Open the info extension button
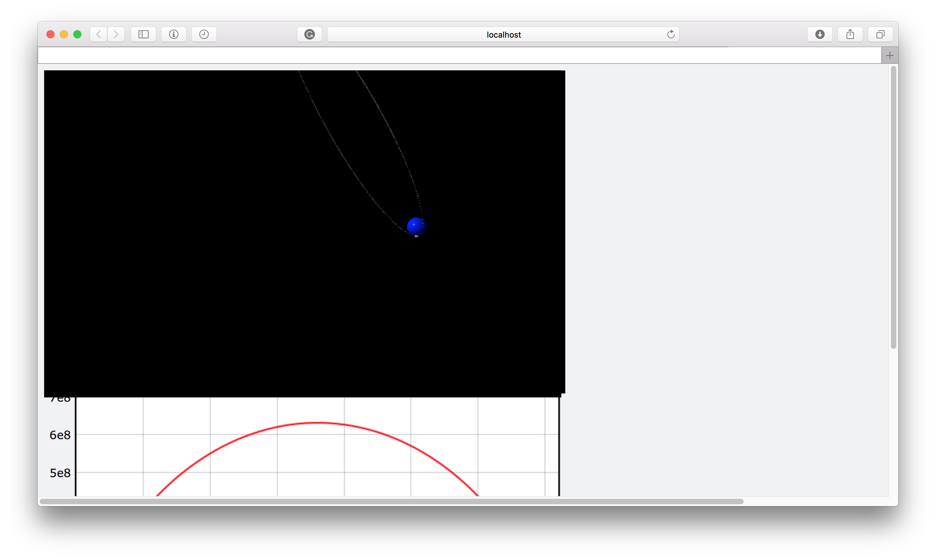 (173, 34)
